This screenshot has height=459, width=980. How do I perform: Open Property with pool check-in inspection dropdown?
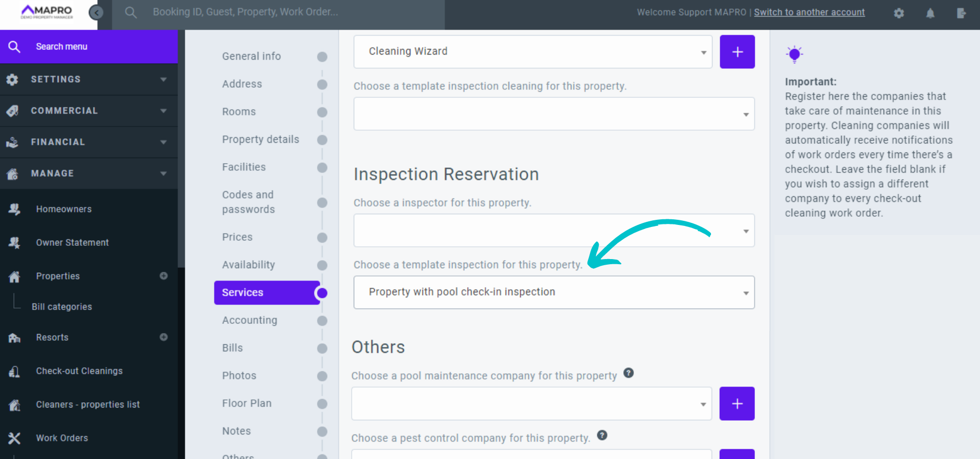point(554,292)
